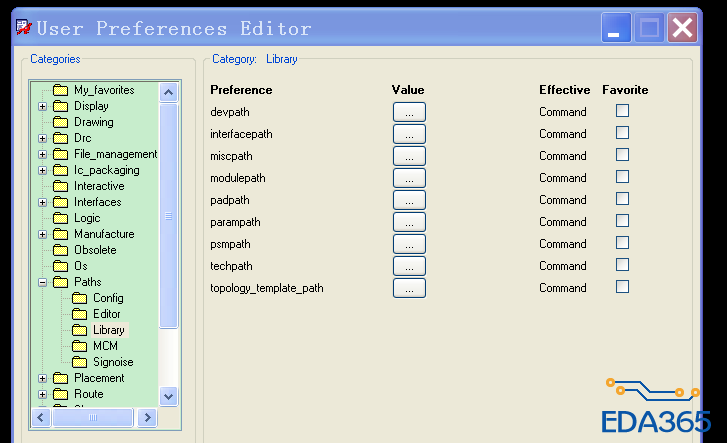
Task: Check the Favorite box for padpath
Action: 622,199
